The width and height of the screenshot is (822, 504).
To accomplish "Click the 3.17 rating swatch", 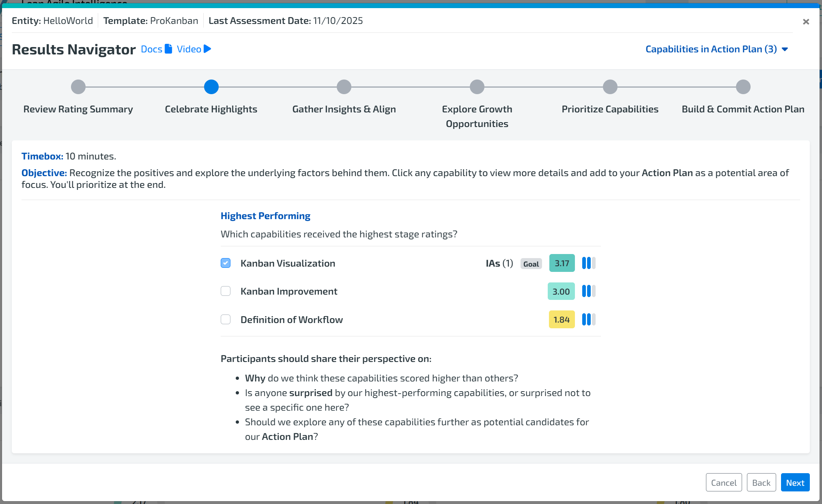I will tap(562, 263).
